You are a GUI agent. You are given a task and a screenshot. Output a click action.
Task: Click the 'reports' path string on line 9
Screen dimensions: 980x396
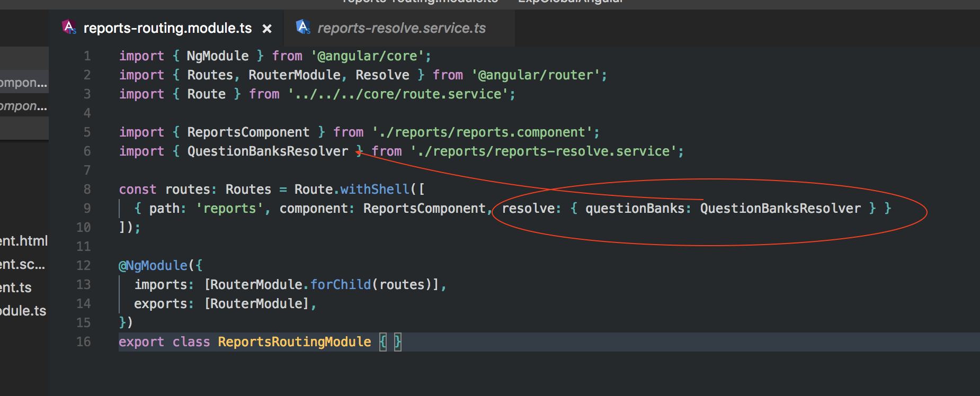click(229, 209)
